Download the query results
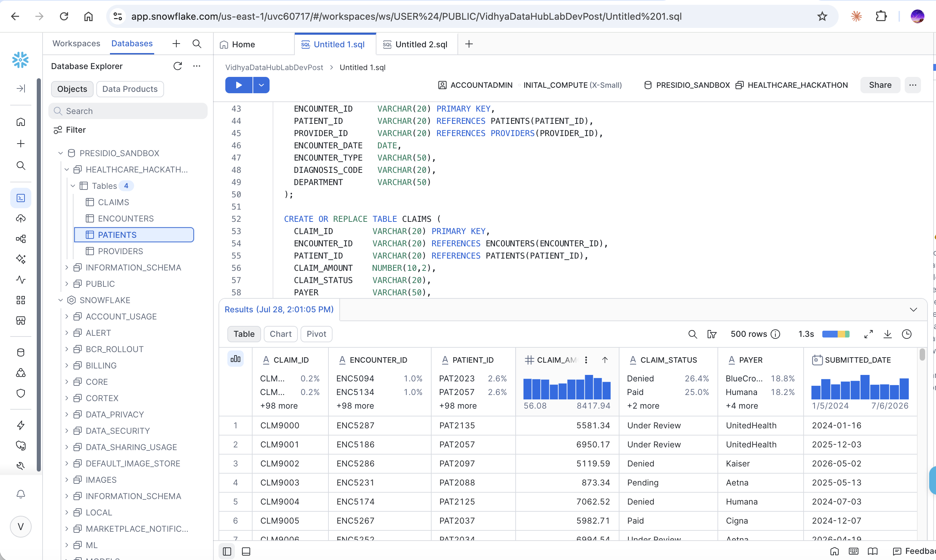The width and height of the screenshot is (936, 560). [x=888, y=334]
